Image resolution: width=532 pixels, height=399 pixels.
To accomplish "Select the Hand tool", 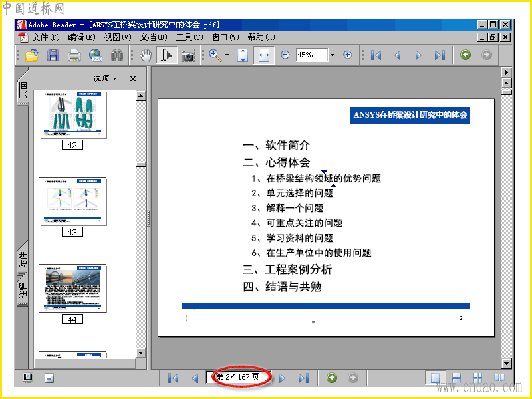I will click(146, 55).
